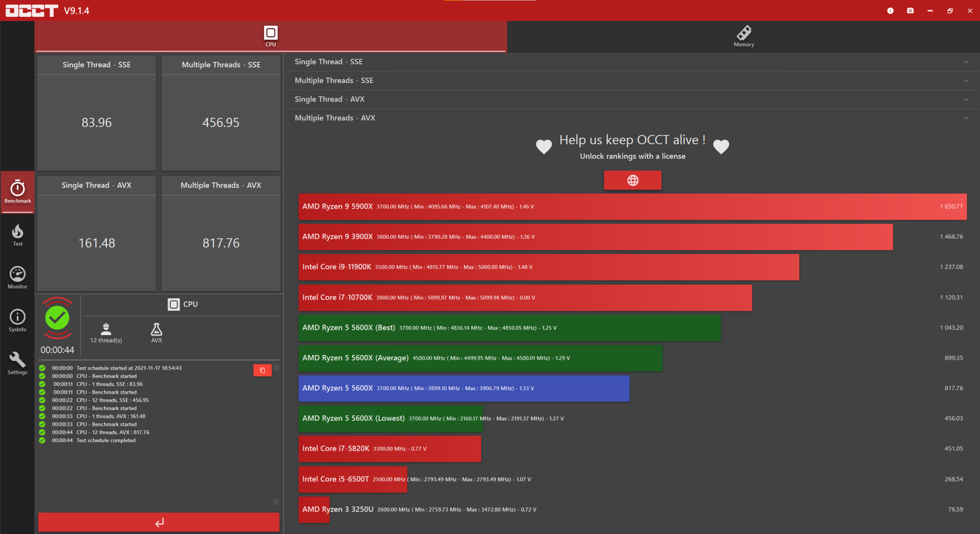Click the OCCT logo in the title bar
The image size is (980, 534).
32,11
